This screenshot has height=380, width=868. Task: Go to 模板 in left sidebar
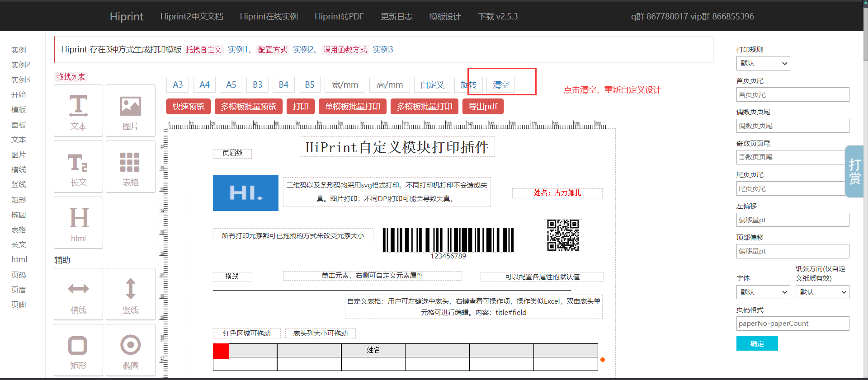point(19,109)
